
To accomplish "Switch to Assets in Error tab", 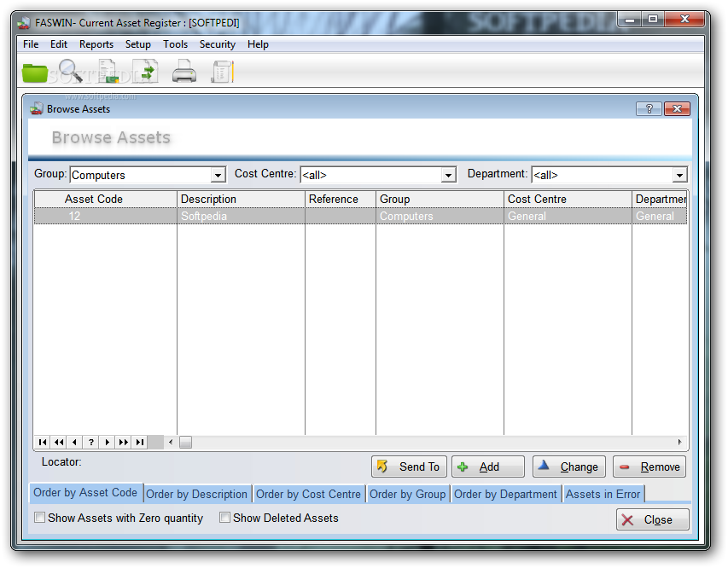I will [603, 494].
